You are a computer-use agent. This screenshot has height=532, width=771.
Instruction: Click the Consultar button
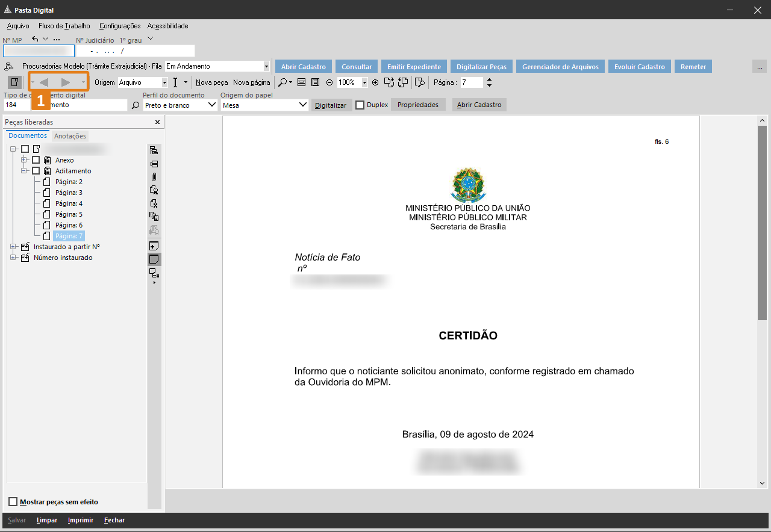(x=357, y=66)
